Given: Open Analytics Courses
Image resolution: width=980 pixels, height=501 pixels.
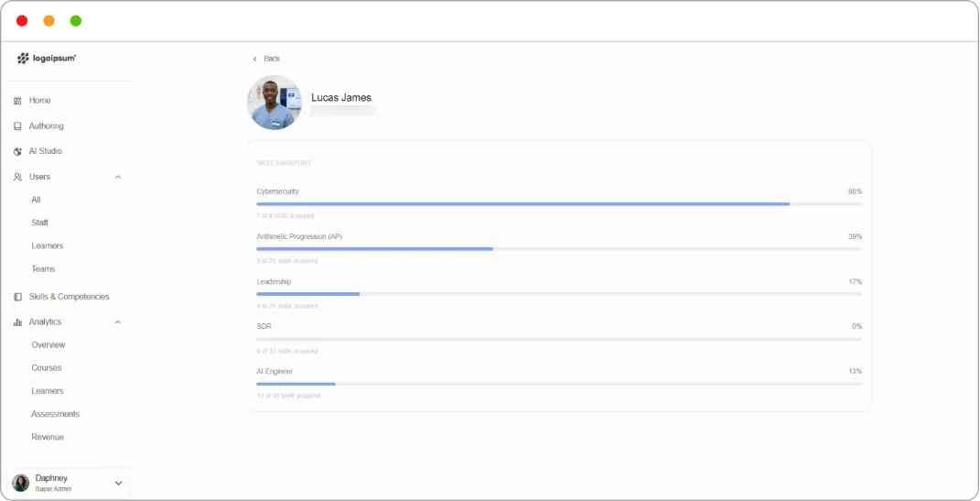Looking at the screenshot, I should click(x=47, y=368).
